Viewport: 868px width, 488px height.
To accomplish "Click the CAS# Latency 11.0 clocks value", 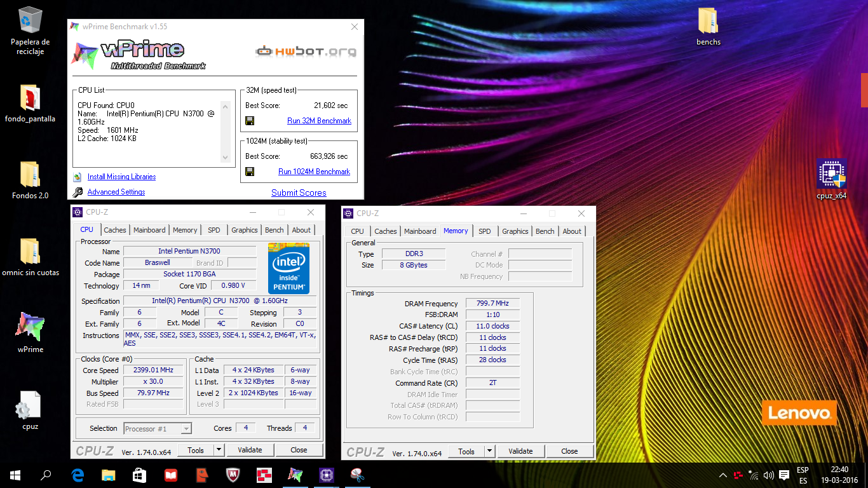I will click(492, 326).
